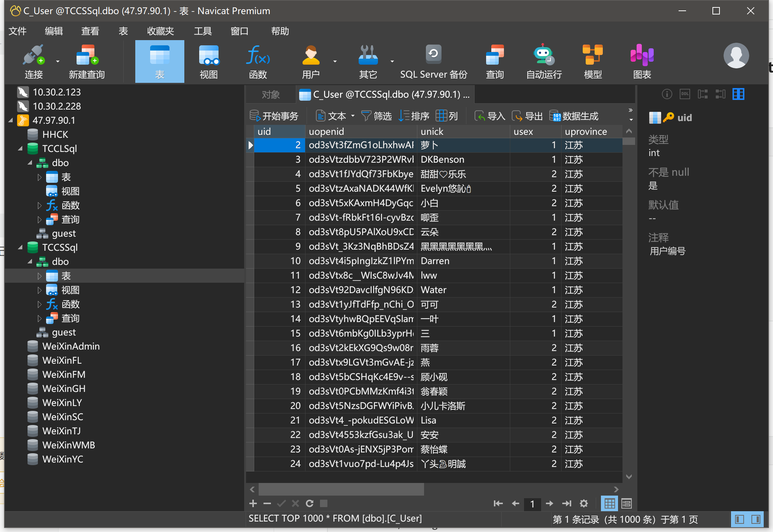The width and height of the screenshot is (773, 532).
Task: Click the refresh icon below the table
Action: point(310,503)
